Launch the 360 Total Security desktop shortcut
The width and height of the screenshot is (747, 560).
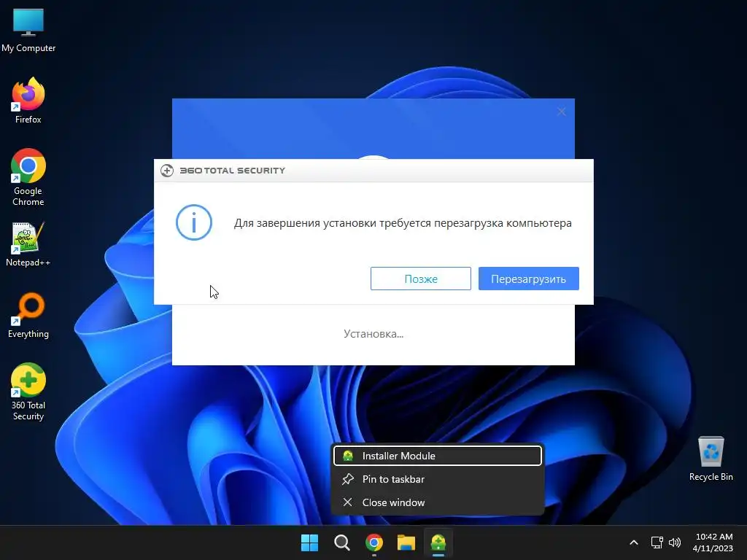[x=28, y=392]
